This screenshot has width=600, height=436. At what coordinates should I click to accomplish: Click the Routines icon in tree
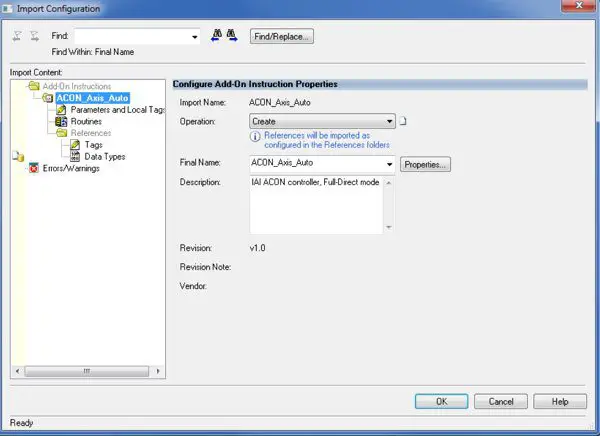coord(61,121)
